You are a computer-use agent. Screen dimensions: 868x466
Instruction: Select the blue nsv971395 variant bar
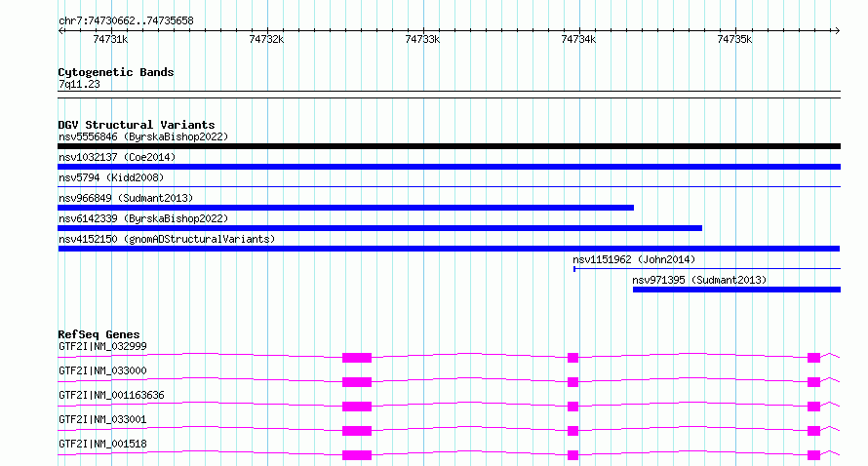pyautogui.click(x=736, y=290)
